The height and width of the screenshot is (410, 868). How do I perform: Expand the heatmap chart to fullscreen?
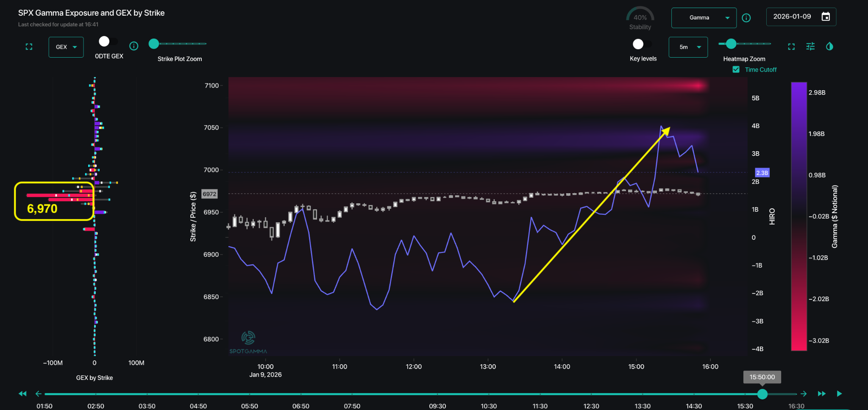pyautogui.click(x=791, y=47)
